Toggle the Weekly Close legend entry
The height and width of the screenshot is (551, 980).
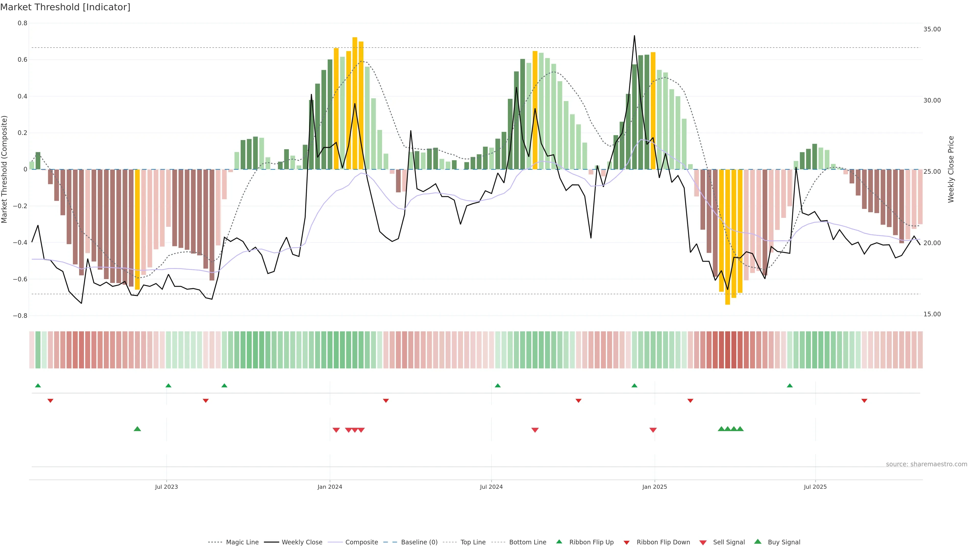[x=302, y=542]
